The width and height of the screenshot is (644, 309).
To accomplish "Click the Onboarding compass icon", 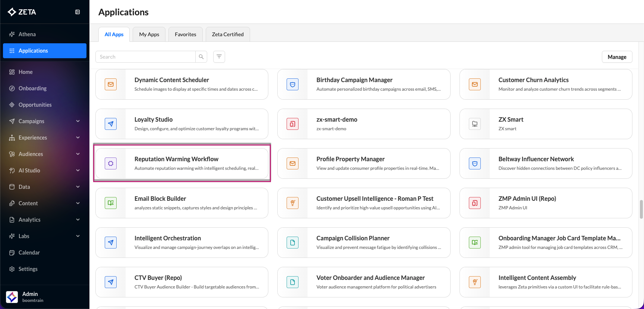I will click(12, 88).
